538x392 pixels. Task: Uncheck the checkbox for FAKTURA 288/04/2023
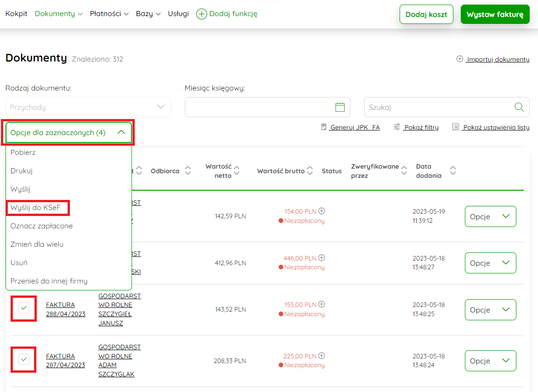click(x=24, y=308)
